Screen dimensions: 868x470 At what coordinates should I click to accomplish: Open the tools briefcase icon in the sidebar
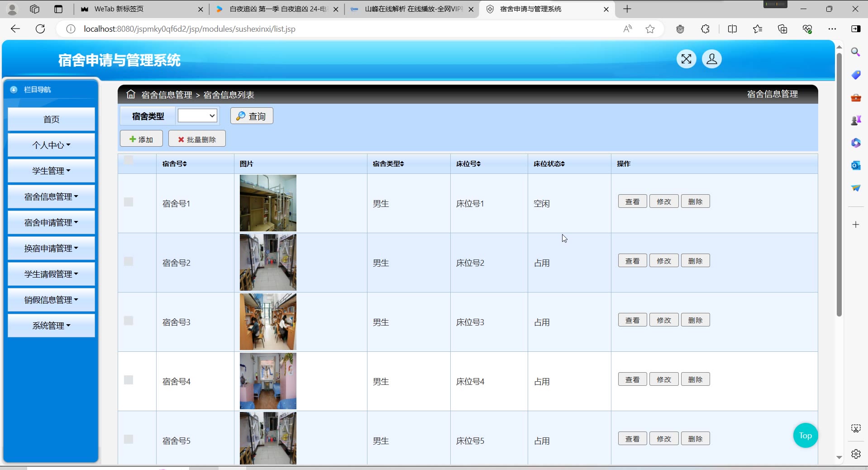tap(855, 97)
